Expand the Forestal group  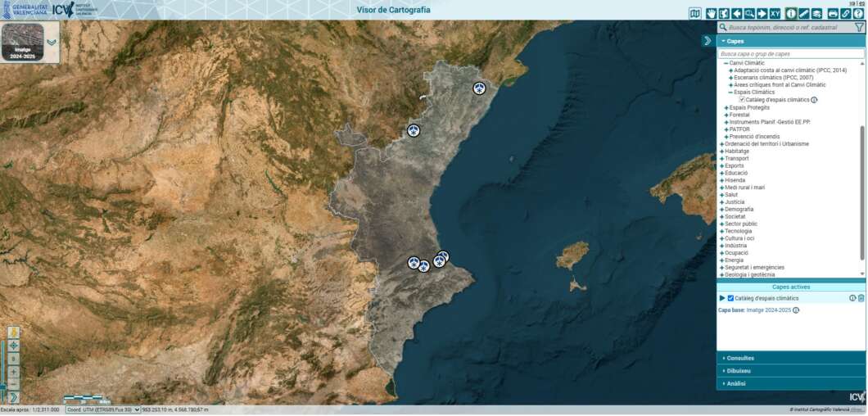[x=726, y=115]
